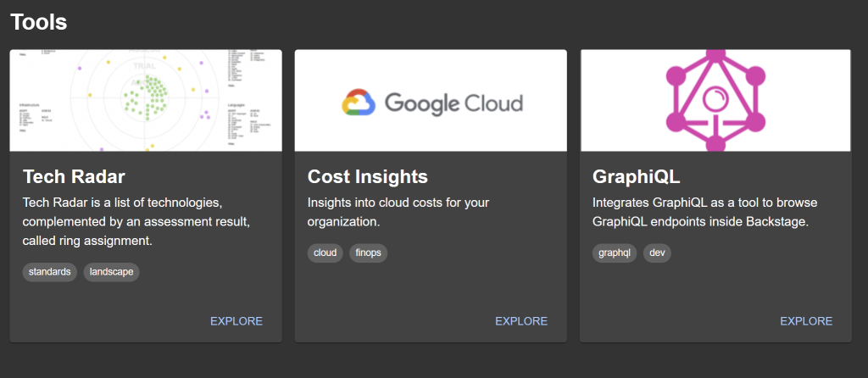Explore the Tech Radar tool
The width and height of the screenshot is (868, 378).
(x=236, y=321)
